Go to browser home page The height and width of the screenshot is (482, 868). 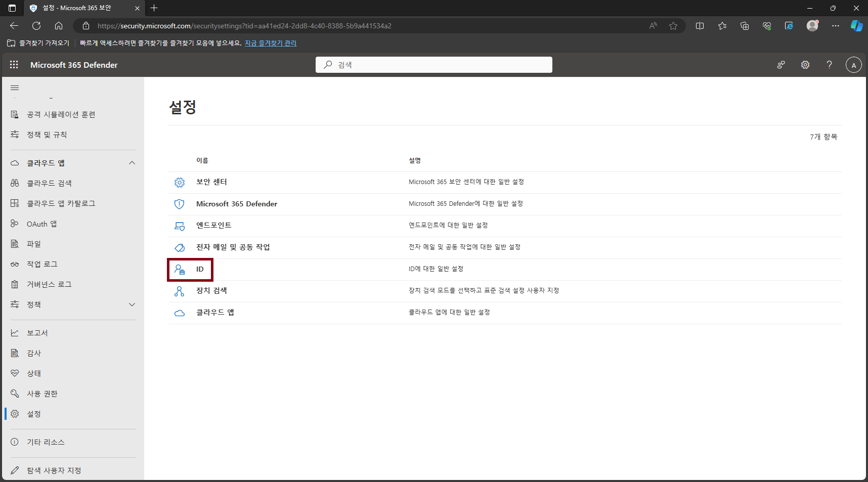(59, 26)
